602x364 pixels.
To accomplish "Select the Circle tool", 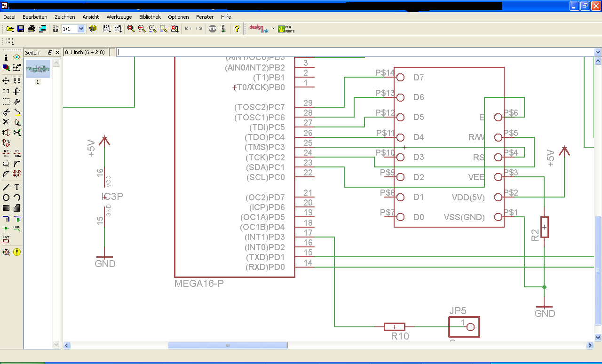I will pyautogui.click(x=6, y=198).
